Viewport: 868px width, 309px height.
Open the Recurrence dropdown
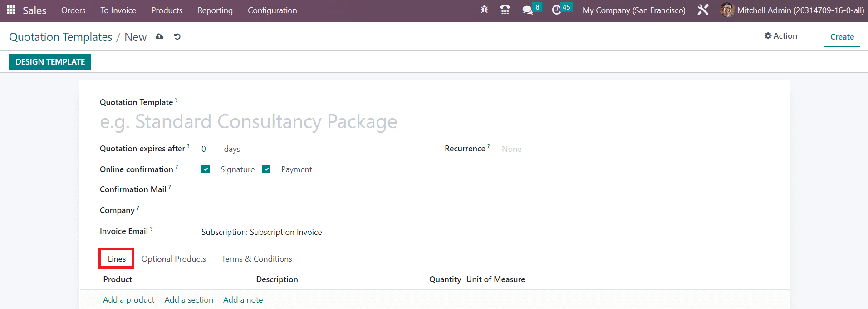pyautogui.click(x=544, y=149)
